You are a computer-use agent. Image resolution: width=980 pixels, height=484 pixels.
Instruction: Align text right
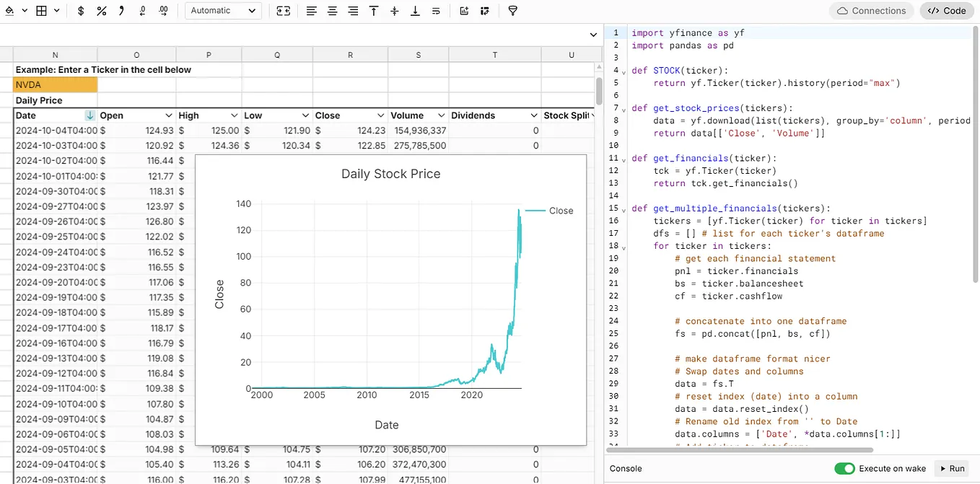[353, 11]
